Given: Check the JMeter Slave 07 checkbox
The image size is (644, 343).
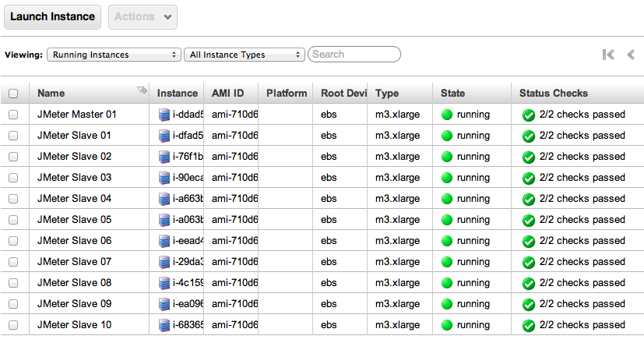Looking at the screenshot, I should coord(13,262).
